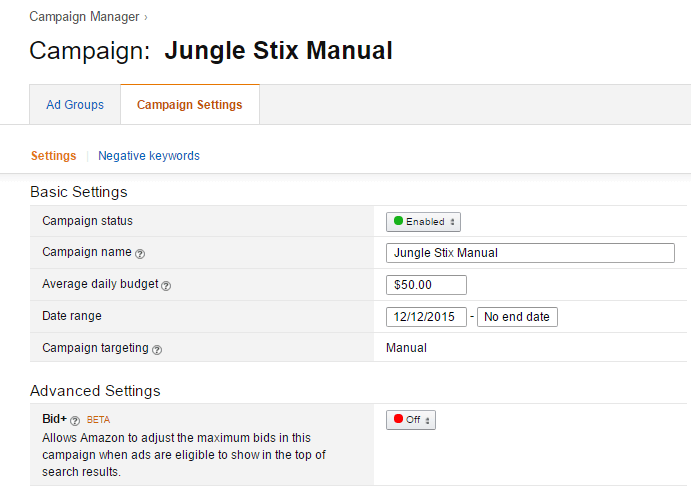Viewport: 691px width, 490px height.
Task: Open the Campaign targeting help tooltip icon
Action: pos(157,349)
